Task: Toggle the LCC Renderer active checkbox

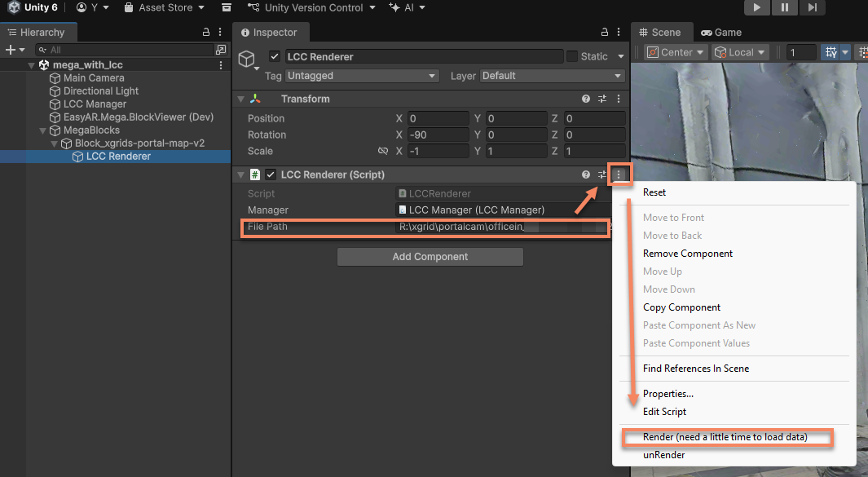Action: [x=275, y=56]
